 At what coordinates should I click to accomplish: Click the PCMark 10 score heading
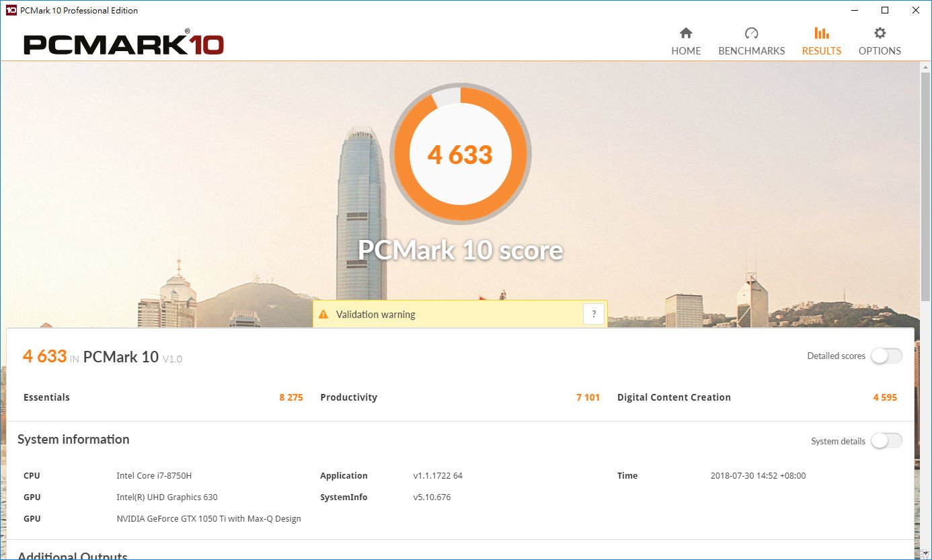coord(461,250)
